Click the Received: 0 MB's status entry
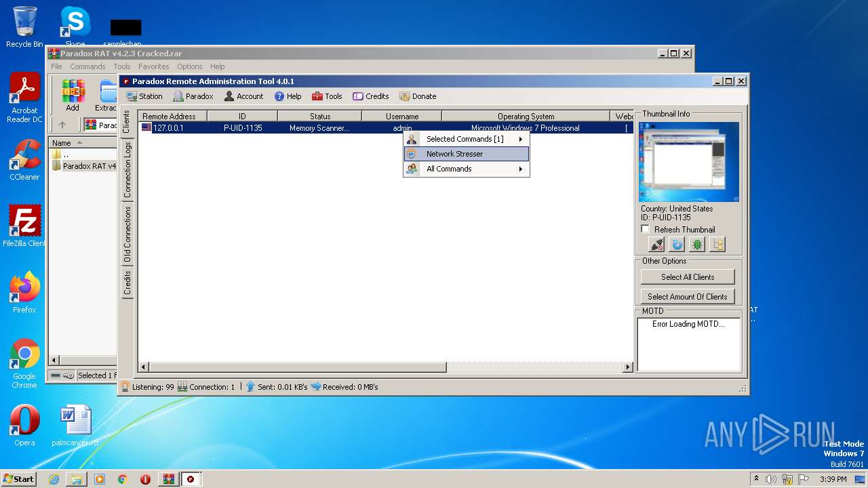The width and height of the screenshot is (868, 488). click(344, 387)
